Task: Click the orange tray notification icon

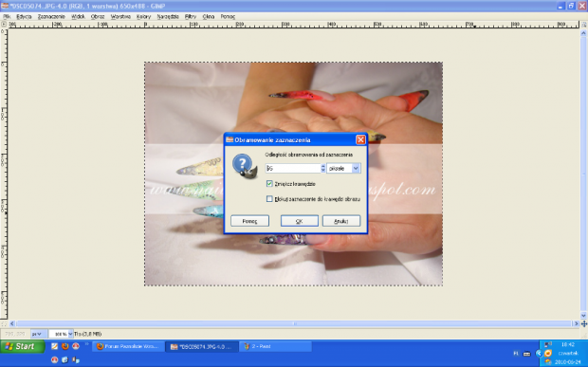Action: click(x=548, y=353)
